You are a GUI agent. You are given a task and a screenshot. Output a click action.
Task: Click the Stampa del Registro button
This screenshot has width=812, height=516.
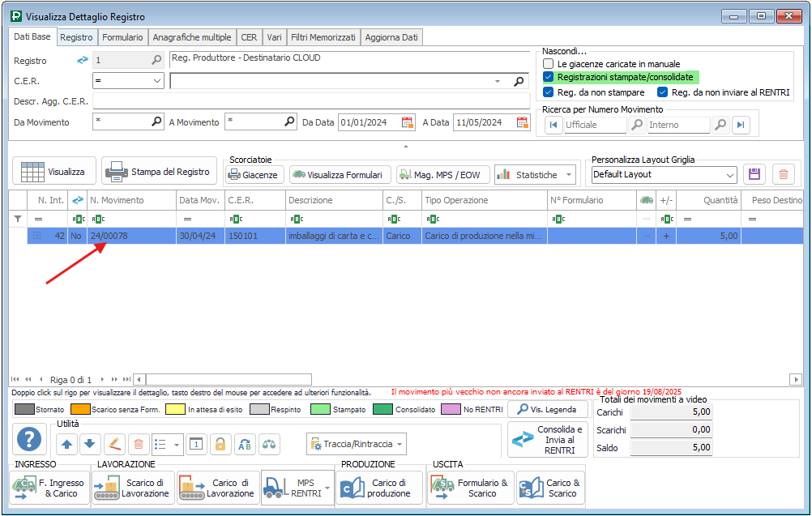(160, 172)
